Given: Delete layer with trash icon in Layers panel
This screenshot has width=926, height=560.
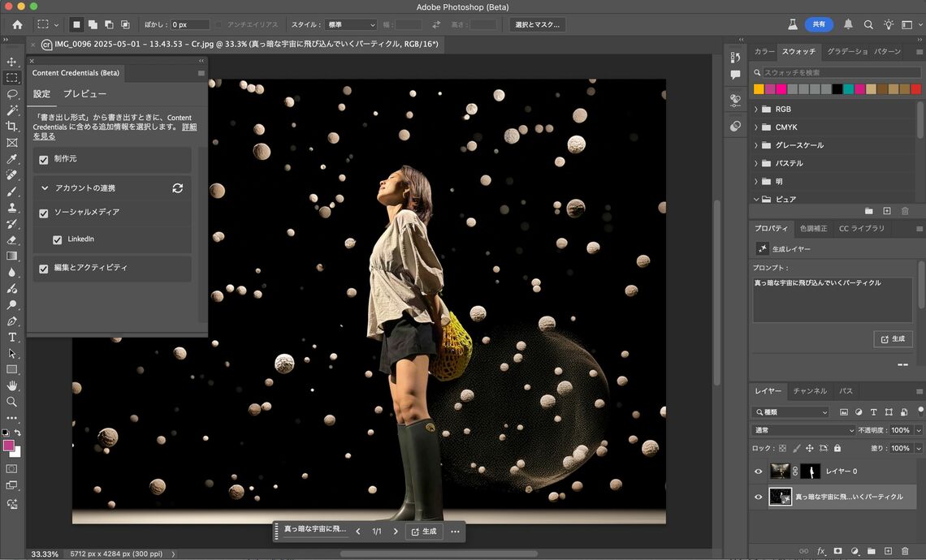Looking at the screenshot, I should (x=905, y=550).
